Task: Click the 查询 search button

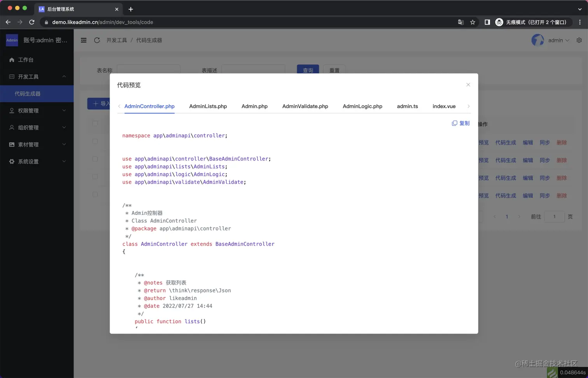Action: 308,70
